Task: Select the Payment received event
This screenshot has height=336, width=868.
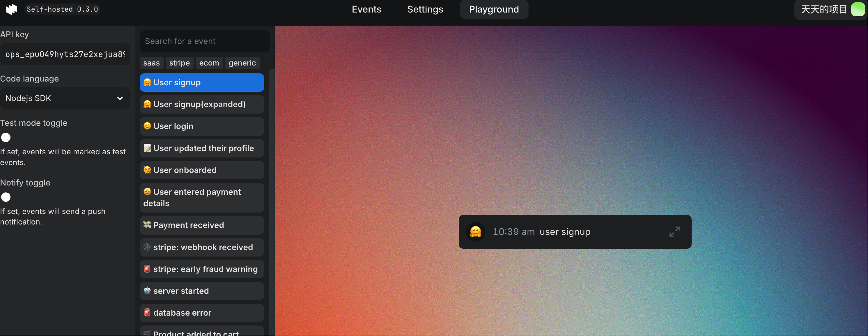Action: (x=202, y=225)
